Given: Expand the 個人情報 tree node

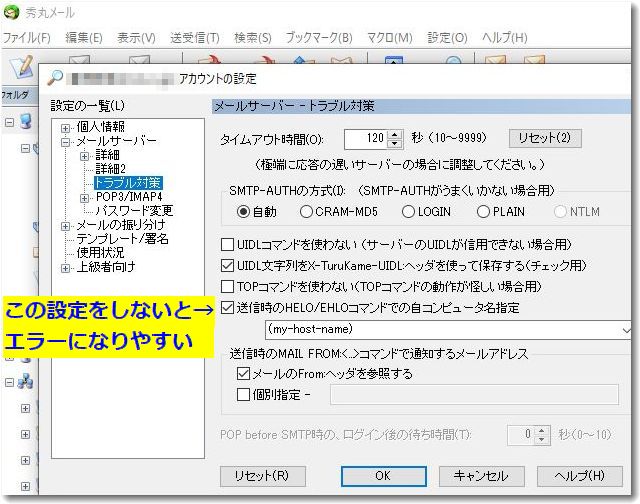Looking at the screenshot, I should (x=65, y=128).
